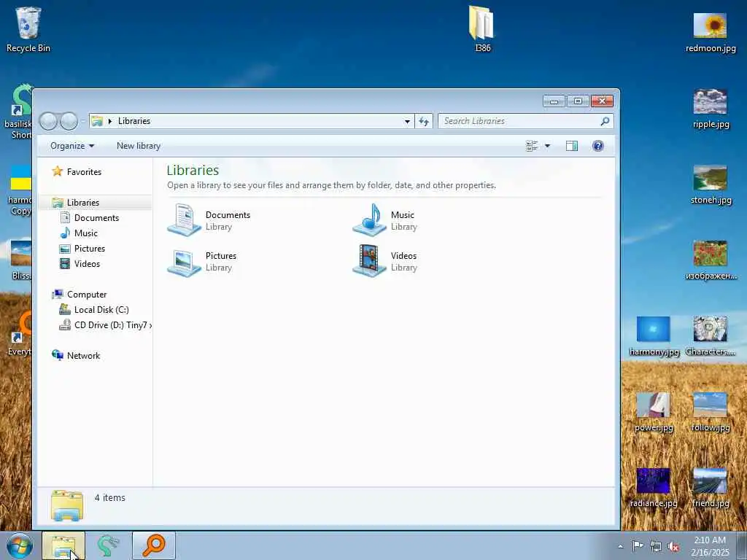This screenshot has width=747, height=560.
Task: Click the Back navigation button
Action: tap(47, 121)
